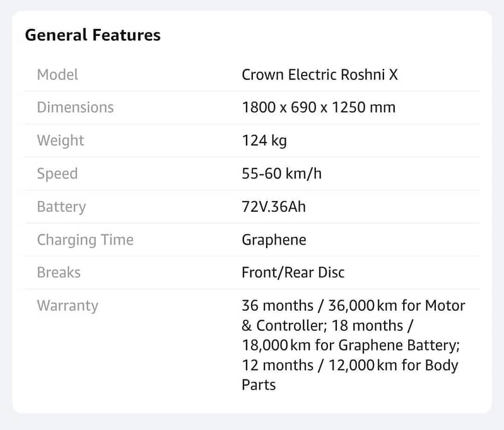Click the 36 months Motor warranty line
504x430 pixels.
pyautogui.click(x=353, y=306)
